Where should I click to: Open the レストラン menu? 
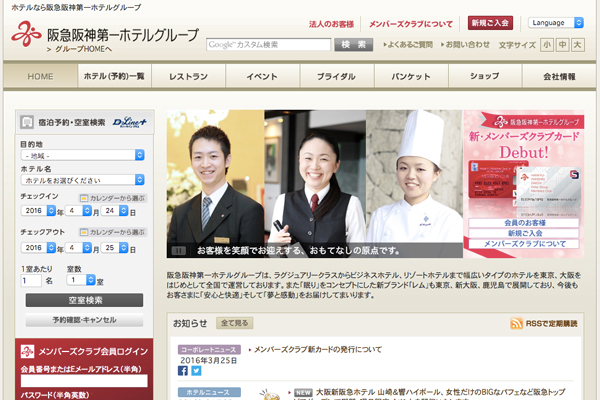coord(189,76)
